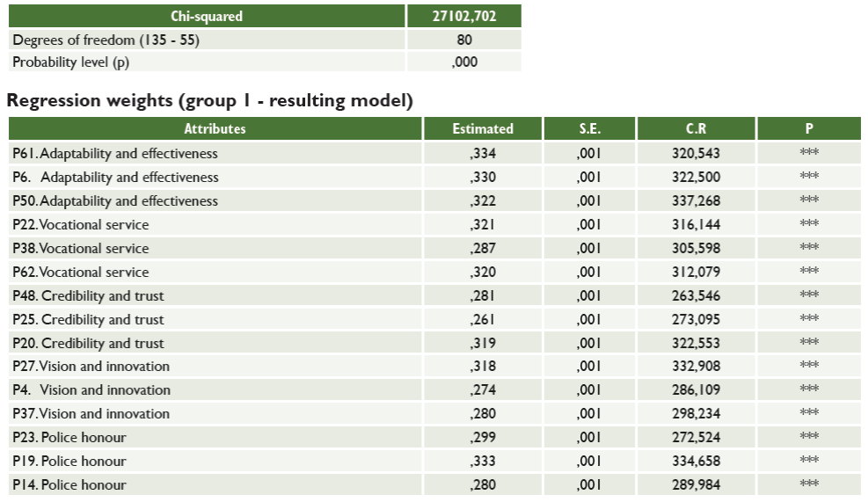Click the Chi-squared header cell
868x502 pixels.
(207, 16)
